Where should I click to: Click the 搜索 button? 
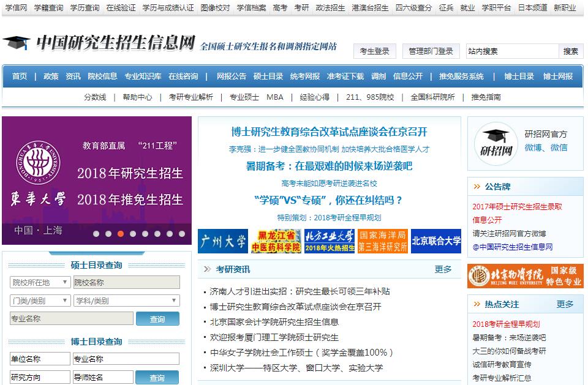(571, 51)
